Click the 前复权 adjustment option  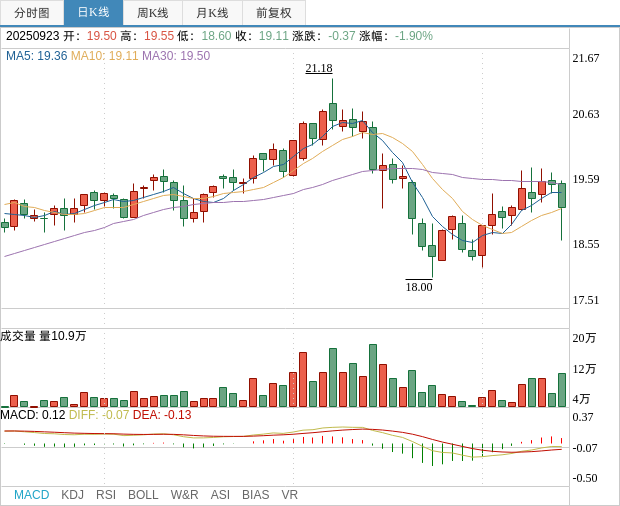click(x=273, y=13)
